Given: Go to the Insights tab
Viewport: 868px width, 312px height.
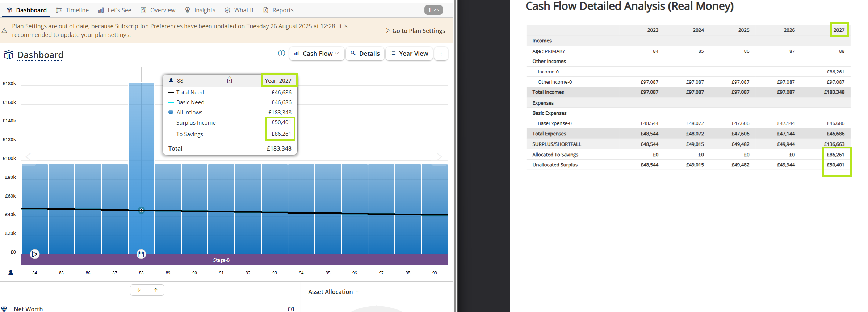Looking at the screenshot, I should (x=200, y=10).
